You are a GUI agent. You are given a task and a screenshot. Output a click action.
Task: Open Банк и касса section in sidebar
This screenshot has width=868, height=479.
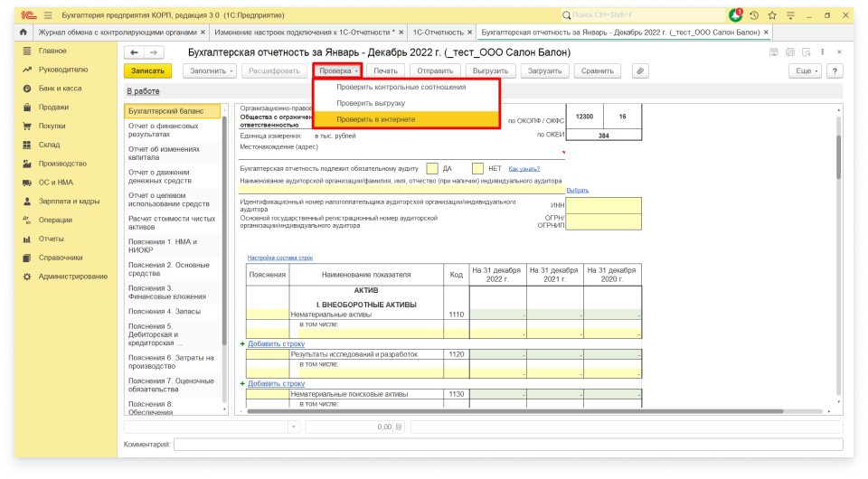click(x=60, y=89)
